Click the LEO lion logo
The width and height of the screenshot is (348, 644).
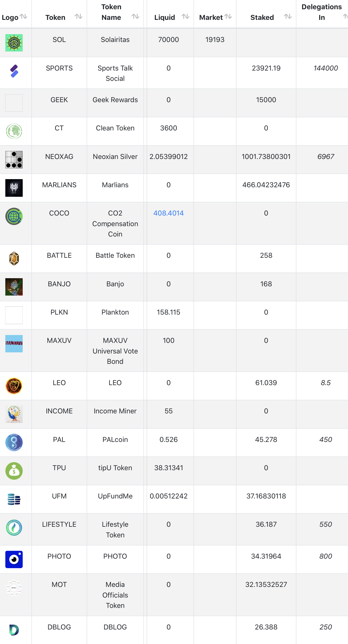(14, 386)
